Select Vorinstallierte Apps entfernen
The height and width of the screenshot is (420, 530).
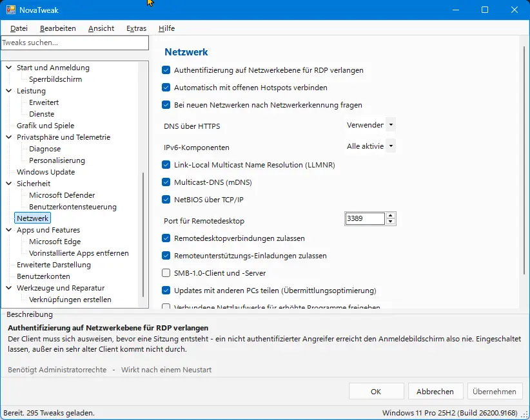tap(79, 253)
